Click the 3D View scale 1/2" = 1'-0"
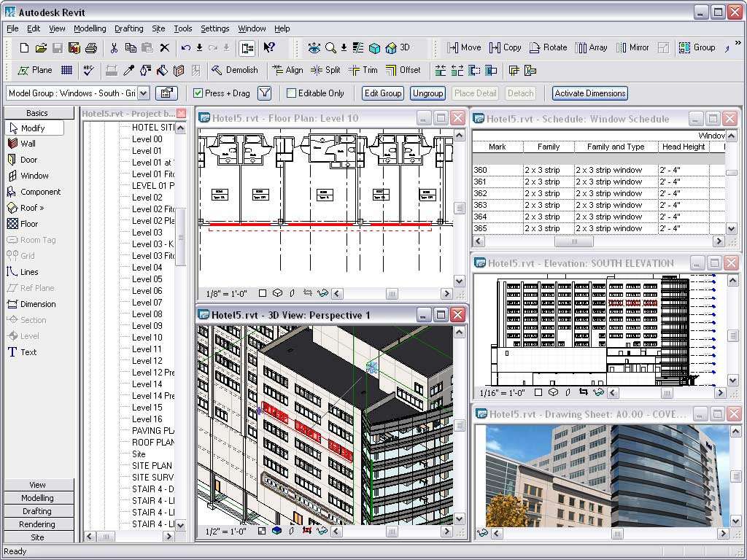The height and width of the screenshot is (560, 747). pyautogui.click(x=226, y=531)
